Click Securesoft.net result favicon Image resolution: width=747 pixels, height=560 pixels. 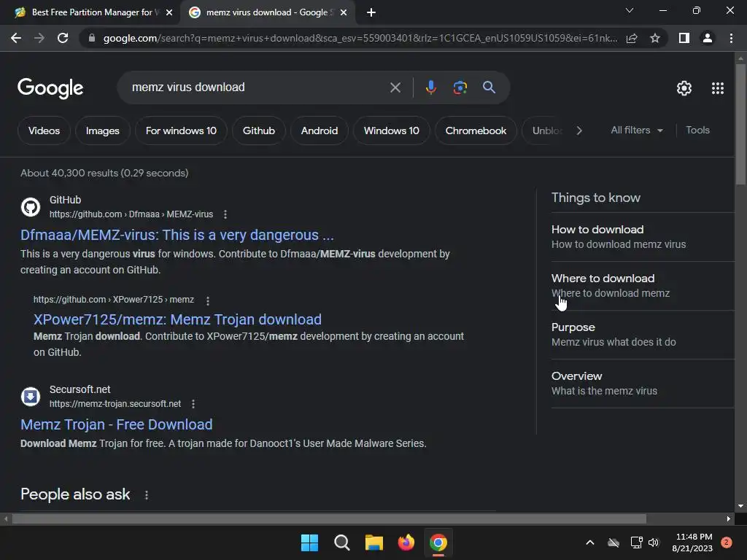31,397
